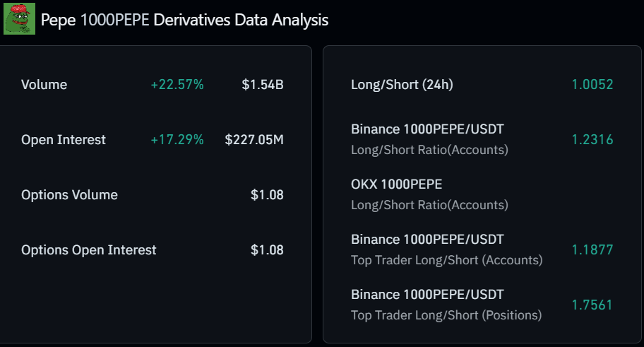
Task: Click the Pepe frog coin icon
Action: click(x=19, y=19)
